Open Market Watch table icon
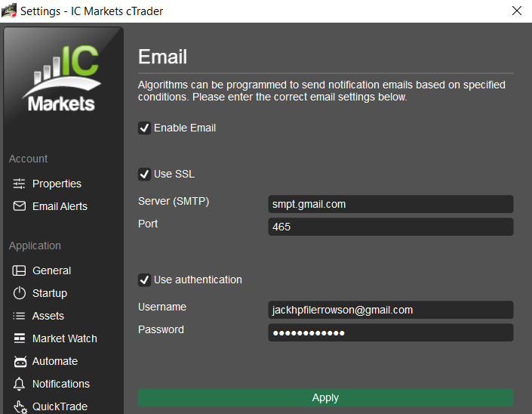Screen dimensions: 532x414 click(x=20, y=338)
